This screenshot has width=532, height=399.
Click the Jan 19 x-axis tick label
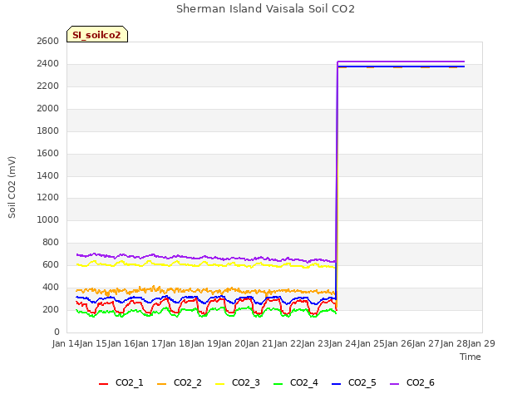point(204,343)
